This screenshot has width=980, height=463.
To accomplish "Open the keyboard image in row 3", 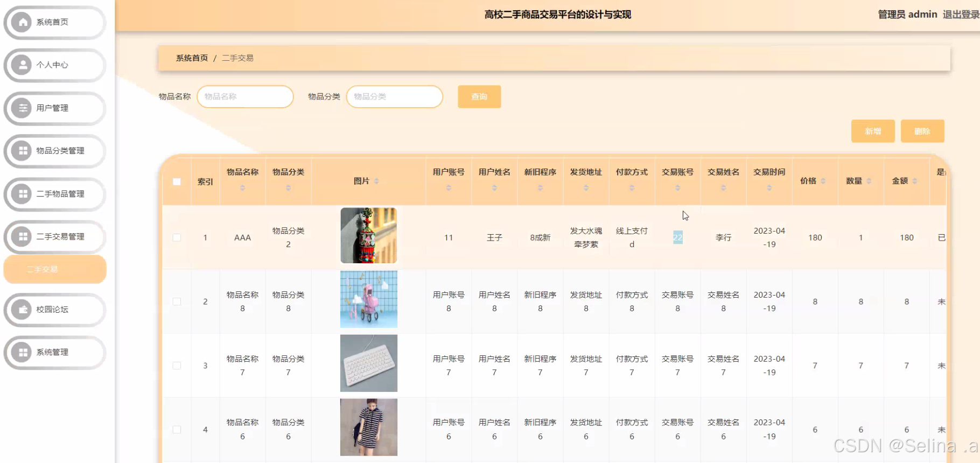I will click(369, 363).
